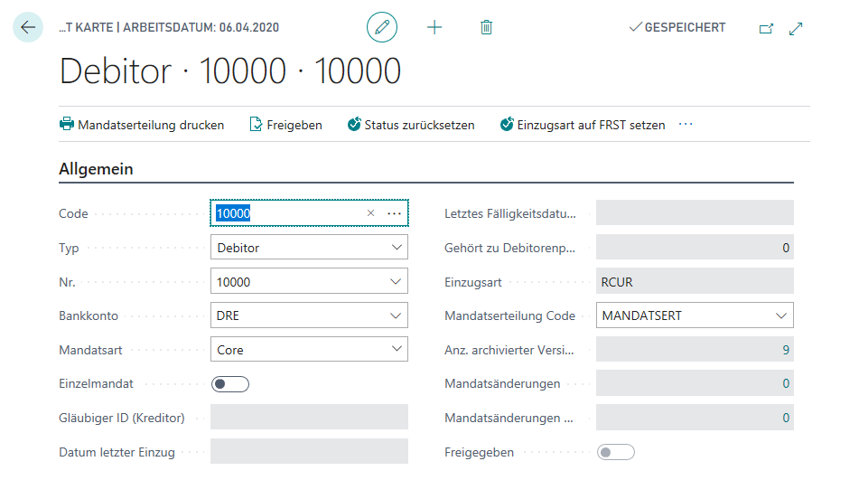Click Einzugsart auf FRST setzen

tap(583, 125)
